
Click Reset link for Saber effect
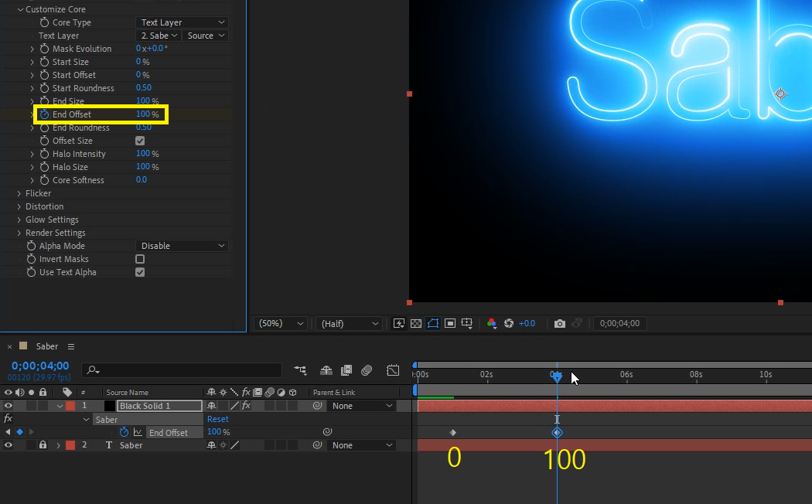coord(217,419)
